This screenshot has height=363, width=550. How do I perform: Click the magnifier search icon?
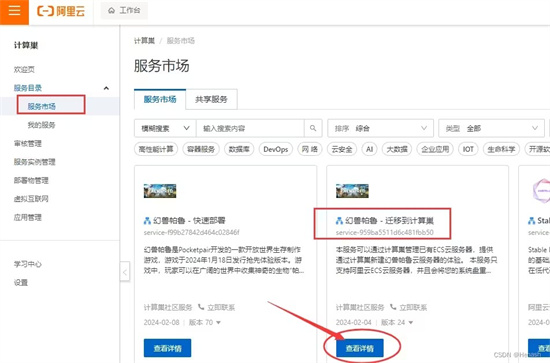pos(313,128)
